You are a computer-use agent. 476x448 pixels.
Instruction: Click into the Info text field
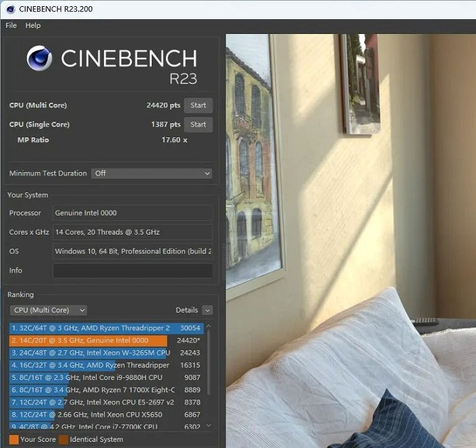(x=133, y=271)
